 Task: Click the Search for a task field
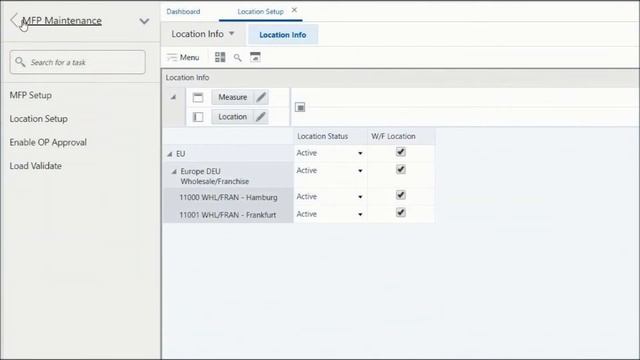click(x=78, y=62)
